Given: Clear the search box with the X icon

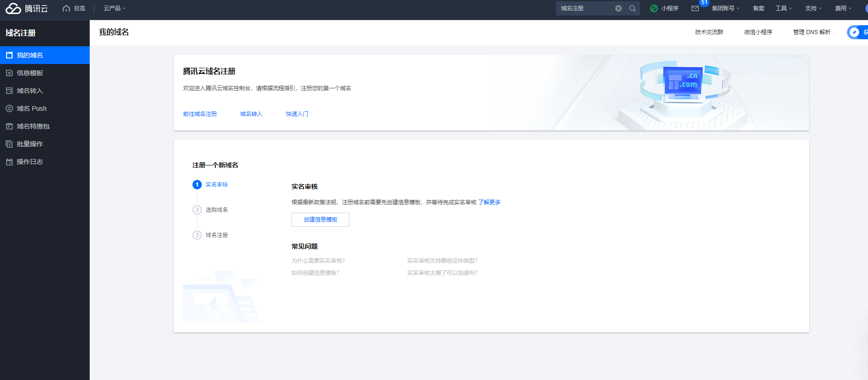Looking at the screenshot, I should click(619, 8).
